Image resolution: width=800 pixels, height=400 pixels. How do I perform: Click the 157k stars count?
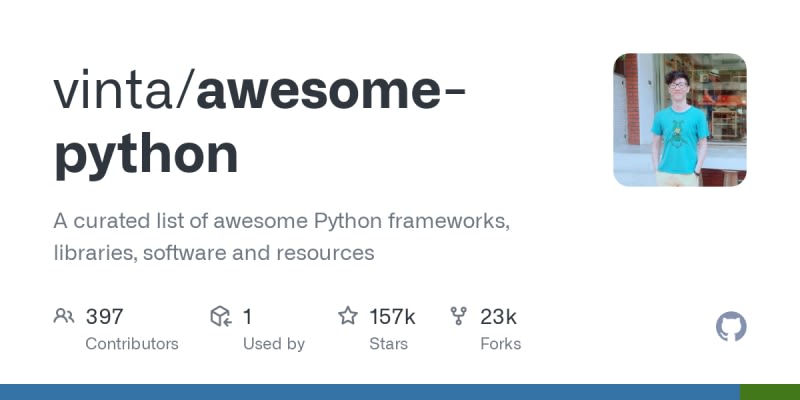[392, 317]
